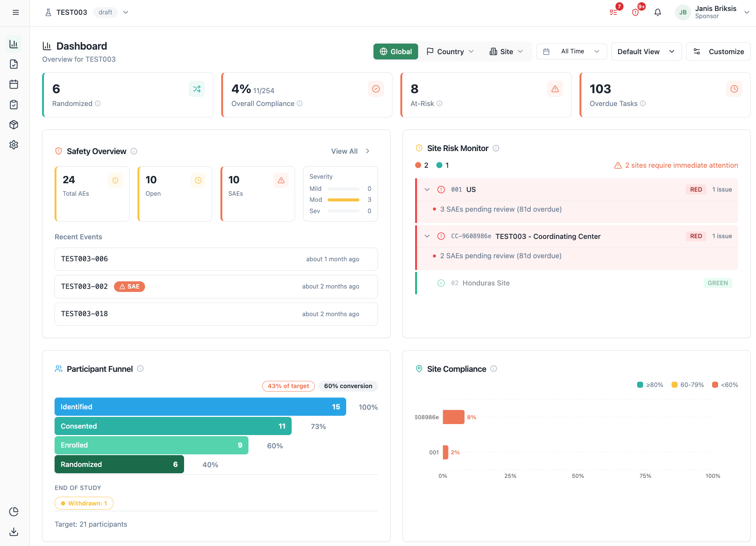Click the Mod severity bar

(x=344, y=200)
